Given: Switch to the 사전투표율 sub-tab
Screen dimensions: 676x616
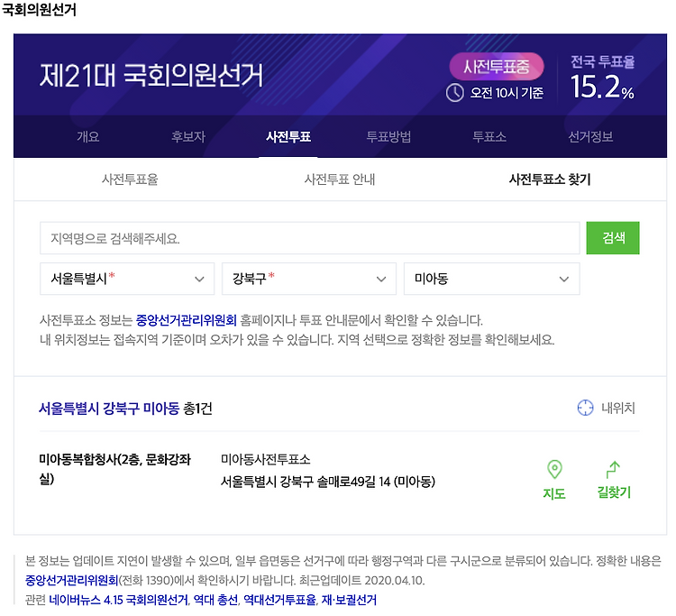Looking at the screenshot, I should [130, 179].
